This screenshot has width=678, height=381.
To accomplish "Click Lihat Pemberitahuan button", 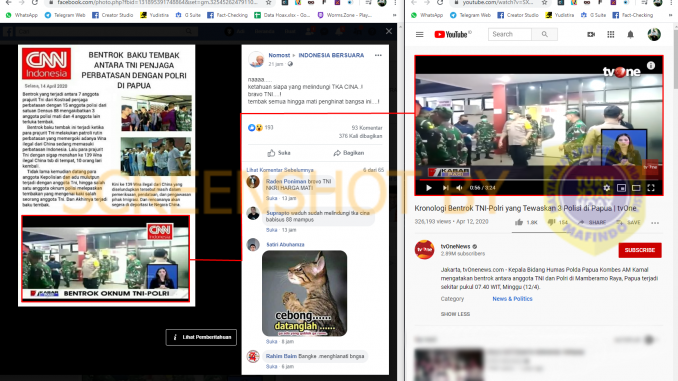I will [x=201, y=337].
